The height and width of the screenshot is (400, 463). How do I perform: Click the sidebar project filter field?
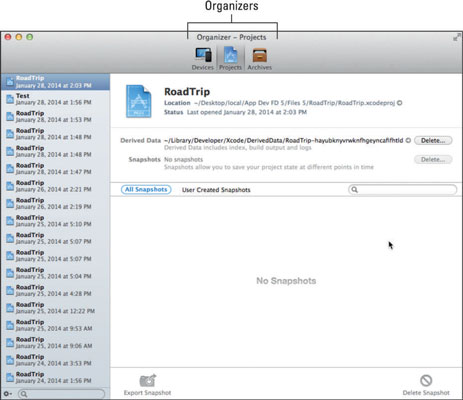pyautogui.click(x=61, y=394)
